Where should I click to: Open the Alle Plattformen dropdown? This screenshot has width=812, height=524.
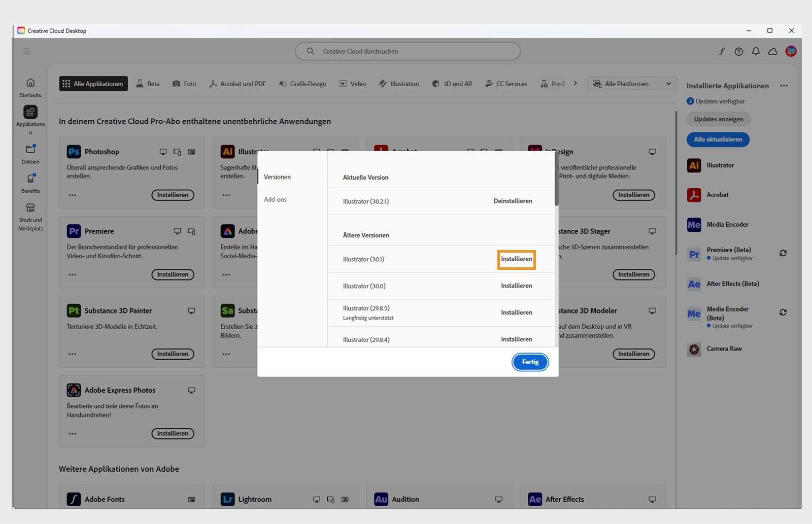[631, 83]
